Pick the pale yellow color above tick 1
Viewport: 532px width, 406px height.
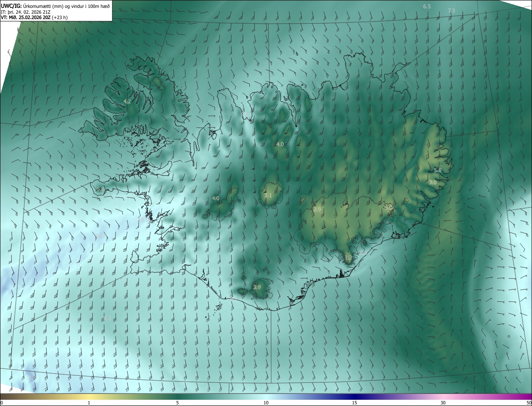[x=89, y=396]
